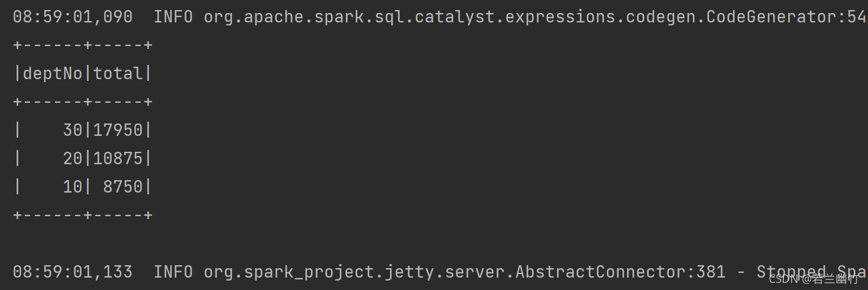868x290 pixels.
Task: Click the deptNo column header
Action: (x=53, y=74)
